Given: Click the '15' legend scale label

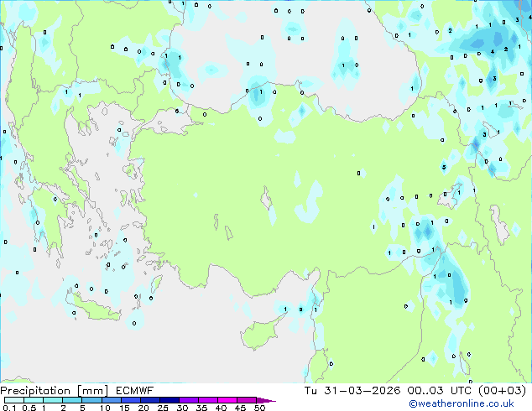Looking at the screenshot, I should pos(124,408).
